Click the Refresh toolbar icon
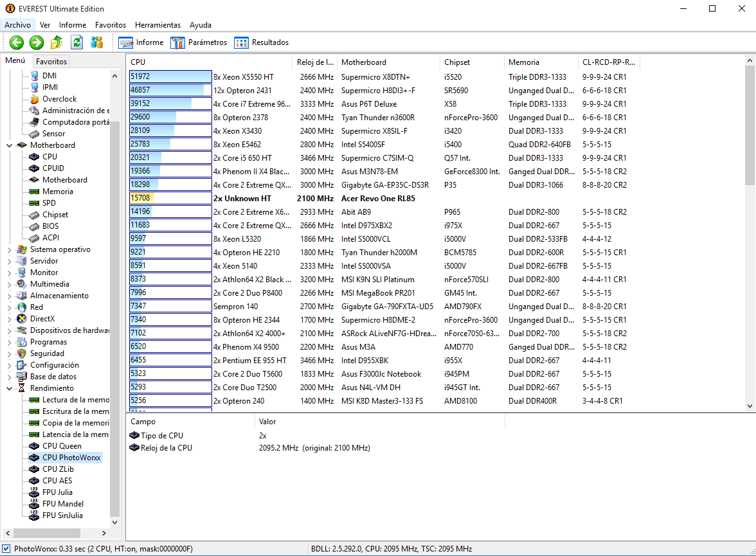This screenshot has width=756, height=556. (x=76, y=42)
